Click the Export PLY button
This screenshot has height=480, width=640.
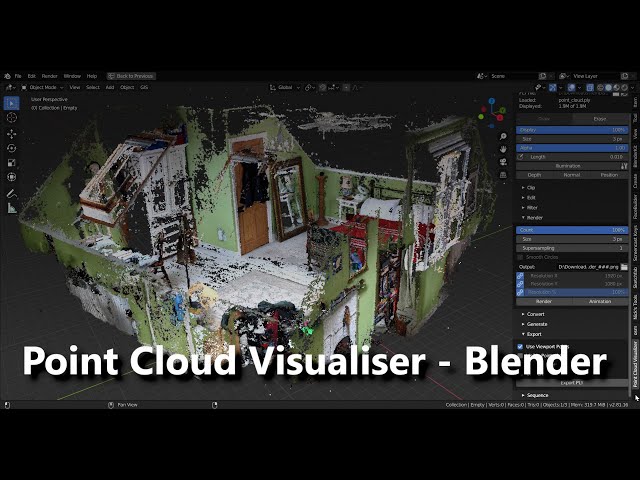pyautogui.click(x=572, y=383)
